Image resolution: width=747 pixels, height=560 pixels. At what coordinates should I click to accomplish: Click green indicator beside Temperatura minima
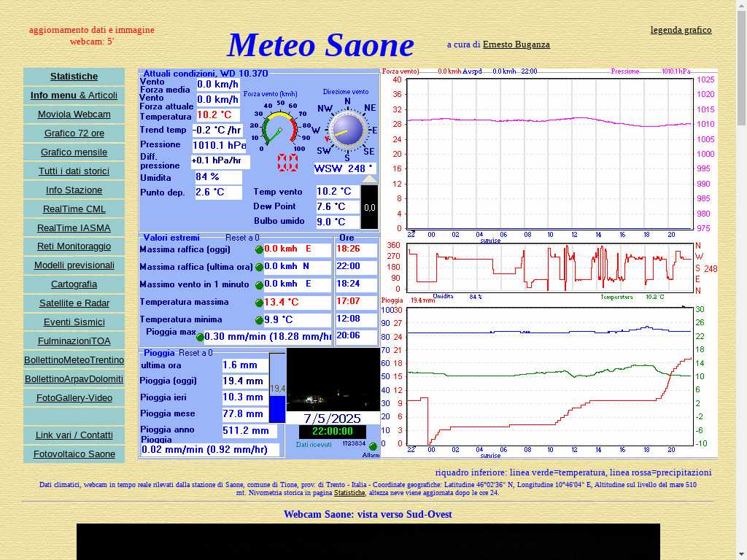(x=259, y=320)
